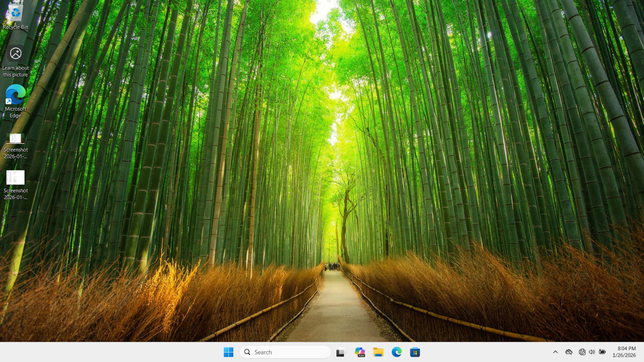
Task: Expand the hidden system tray icons chevron
Action: [x=555, y=352]
